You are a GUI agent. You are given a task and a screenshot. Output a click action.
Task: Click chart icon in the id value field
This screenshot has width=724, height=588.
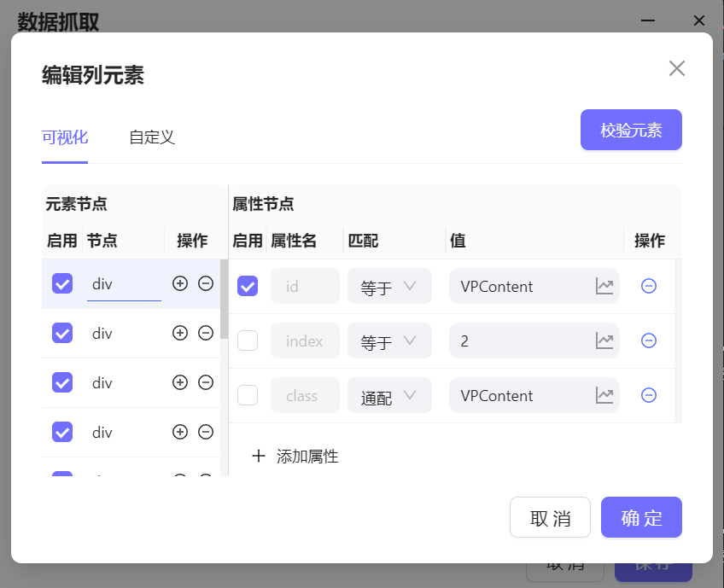click(x=604, y=287)
